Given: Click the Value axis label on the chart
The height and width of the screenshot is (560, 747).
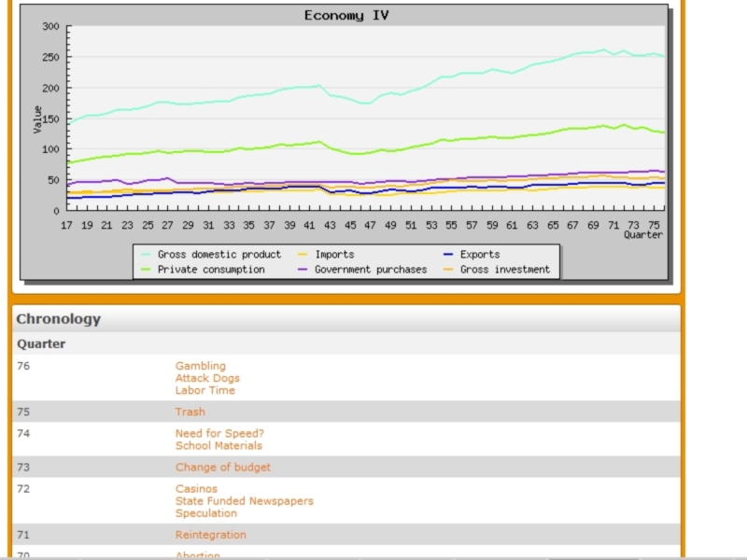Looking at the screenshot, I should pyautogui.click(x=37, y=119).
